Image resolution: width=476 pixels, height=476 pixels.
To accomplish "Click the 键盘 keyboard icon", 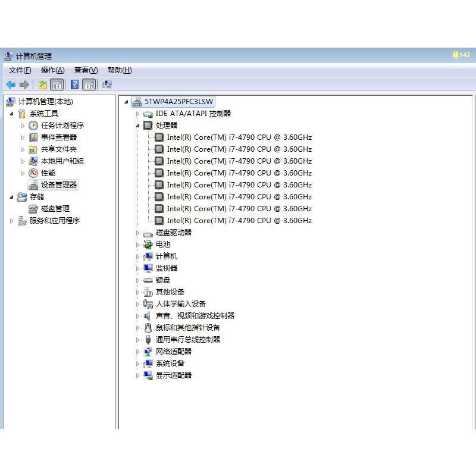I will point(148,280).
